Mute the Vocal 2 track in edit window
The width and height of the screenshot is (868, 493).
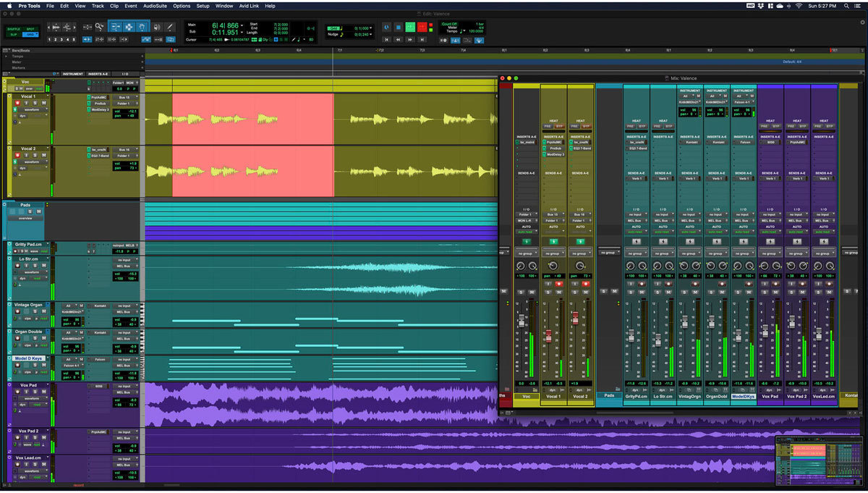click(43, 155)
